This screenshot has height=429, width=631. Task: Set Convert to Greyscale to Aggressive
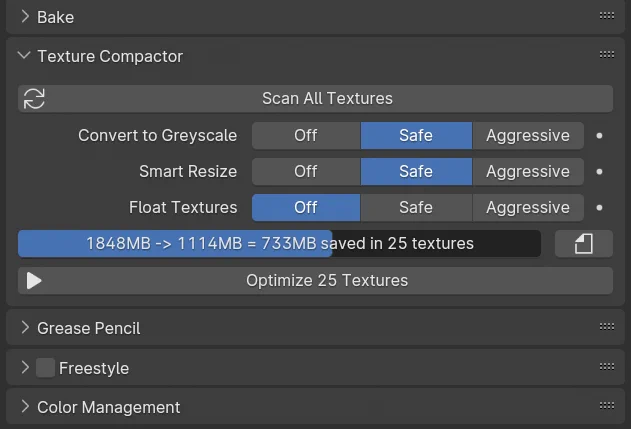click(528, 136)
